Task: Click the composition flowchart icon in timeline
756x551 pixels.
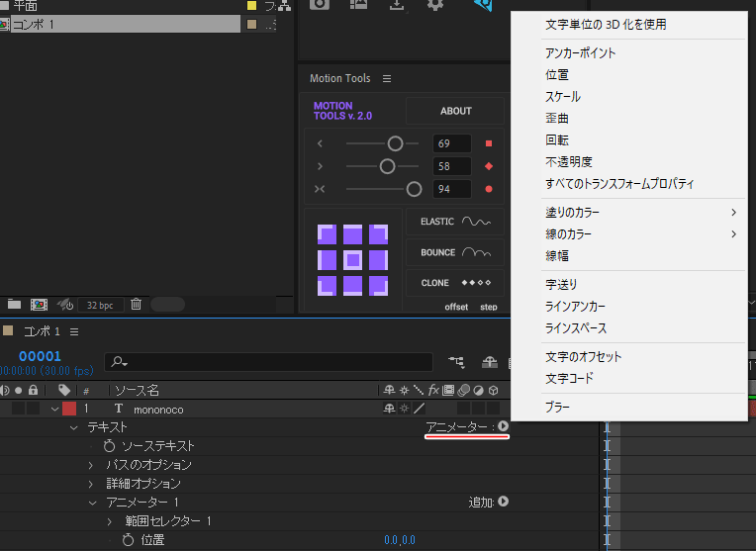Action: click(457, 363)
